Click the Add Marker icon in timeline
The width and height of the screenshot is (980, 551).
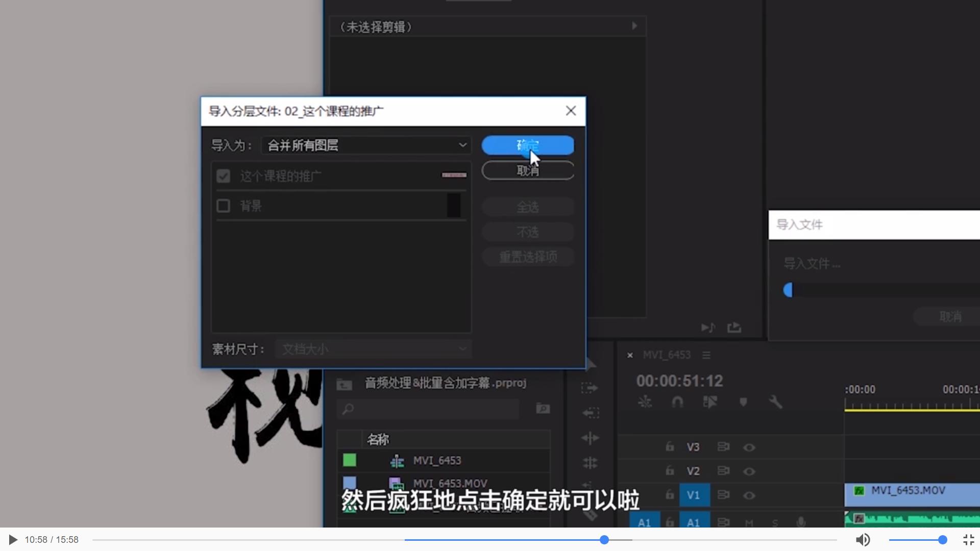click(744, 402)
